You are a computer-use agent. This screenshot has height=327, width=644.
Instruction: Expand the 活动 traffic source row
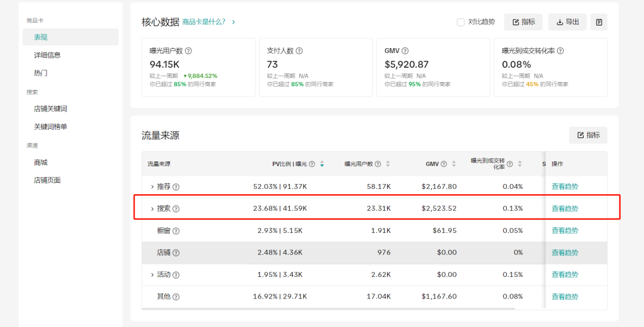point(152,275)
